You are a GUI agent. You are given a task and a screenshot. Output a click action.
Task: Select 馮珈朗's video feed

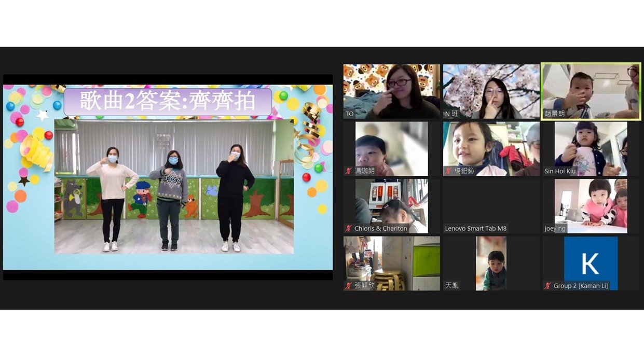pyautogui.click(x=391, y=148)
